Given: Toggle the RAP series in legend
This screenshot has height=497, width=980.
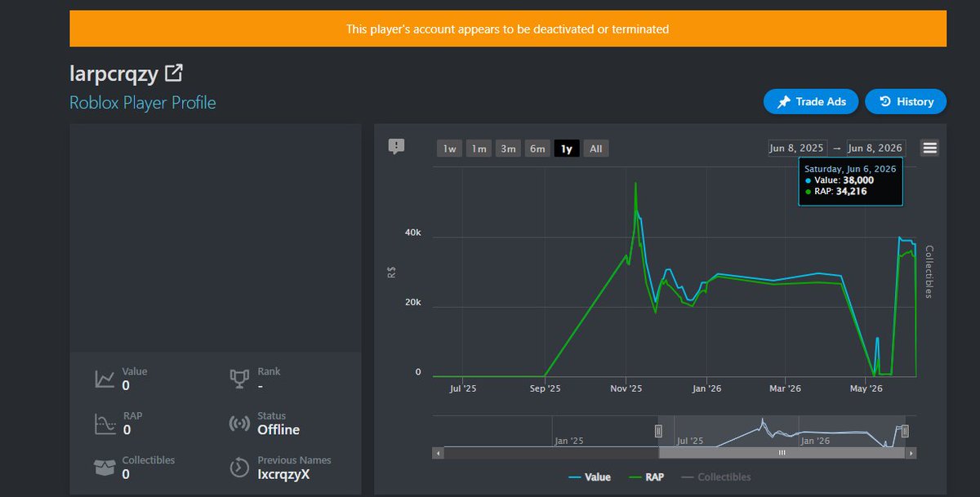Looking at the screenshot, I should click(x=645, y=477).
